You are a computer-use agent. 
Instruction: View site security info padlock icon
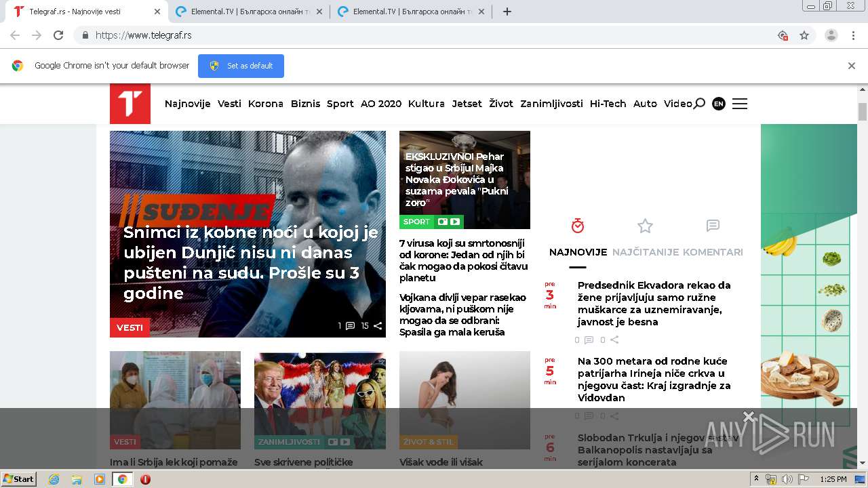tap(85, 35)
